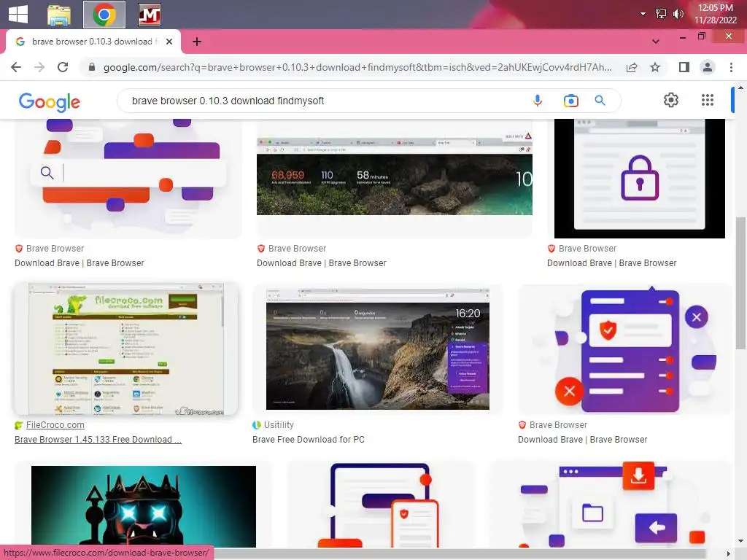Open Download Brave link under stats screenshot
This screenshot has width=747, height=560.
point(322,262)
